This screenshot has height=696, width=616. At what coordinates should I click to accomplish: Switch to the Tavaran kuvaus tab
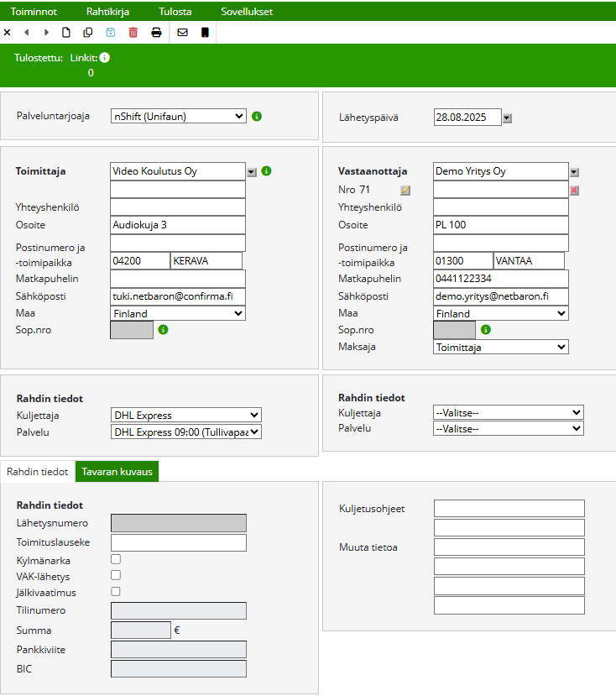117,472
